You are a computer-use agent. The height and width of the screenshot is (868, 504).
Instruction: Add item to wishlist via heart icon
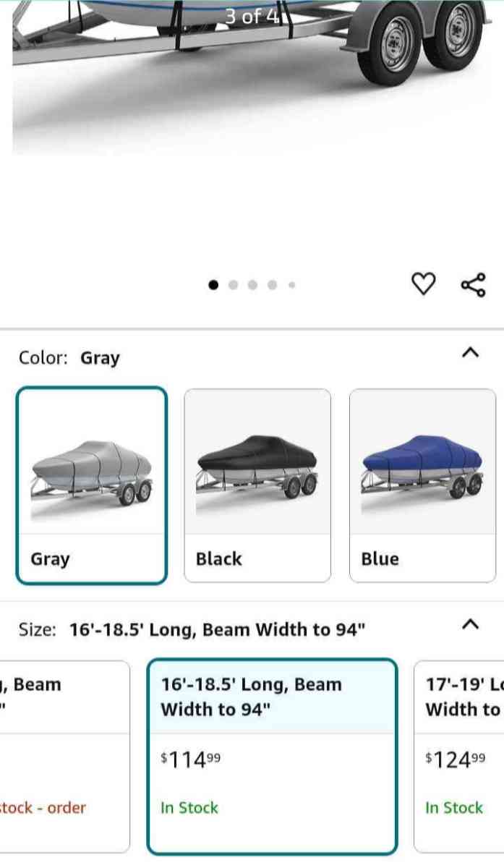[x=423, y=284]
